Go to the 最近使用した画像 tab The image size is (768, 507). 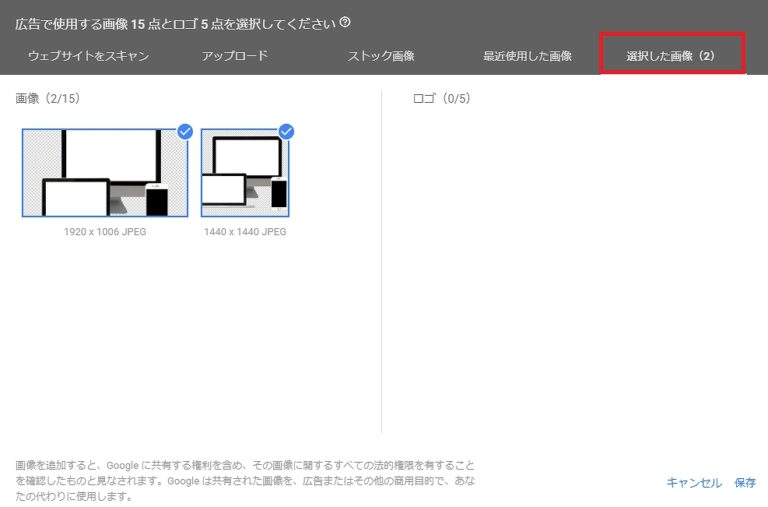tap(527, 56)
